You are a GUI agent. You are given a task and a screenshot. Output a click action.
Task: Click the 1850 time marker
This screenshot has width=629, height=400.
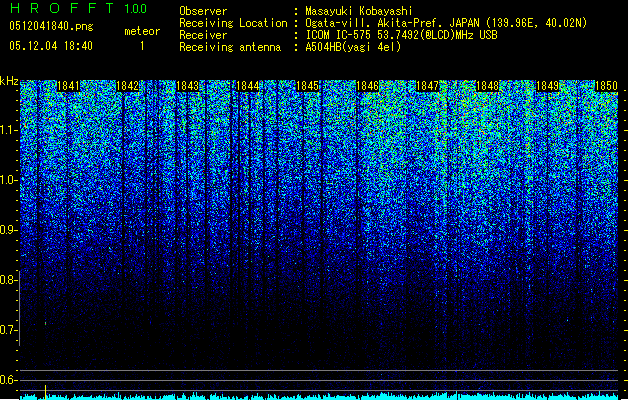pyautogui.click(x=606, y=86)
